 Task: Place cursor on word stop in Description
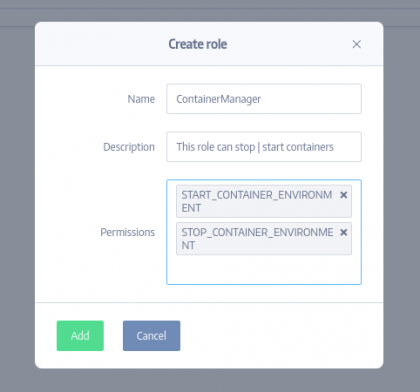point(245,147)
